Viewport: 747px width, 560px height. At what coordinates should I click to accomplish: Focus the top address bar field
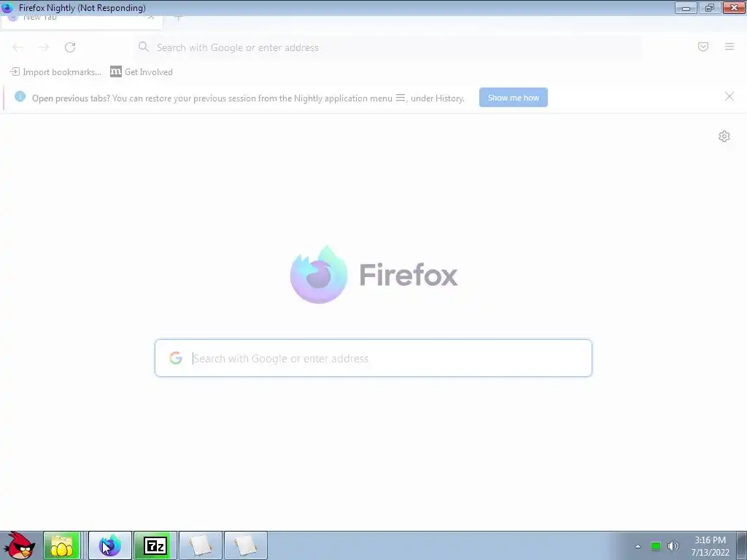[x=388, y=47]
